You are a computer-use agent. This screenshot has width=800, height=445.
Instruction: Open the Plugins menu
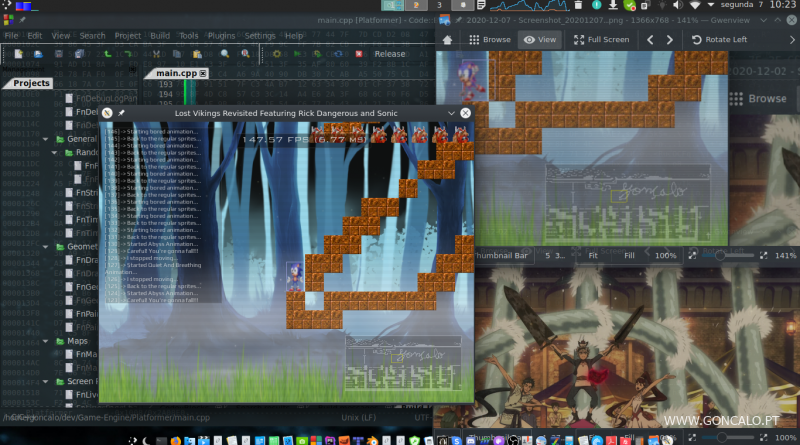click(x=224, y=35)
